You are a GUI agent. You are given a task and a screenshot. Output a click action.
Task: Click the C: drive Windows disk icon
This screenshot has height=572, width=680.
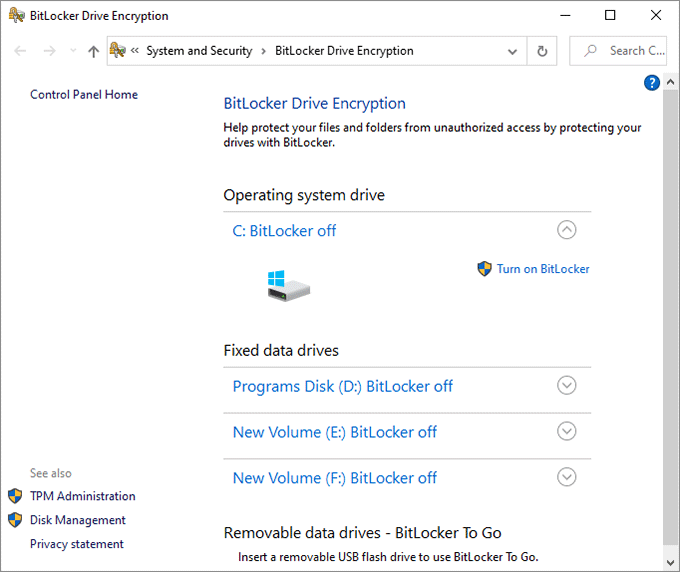288,286
